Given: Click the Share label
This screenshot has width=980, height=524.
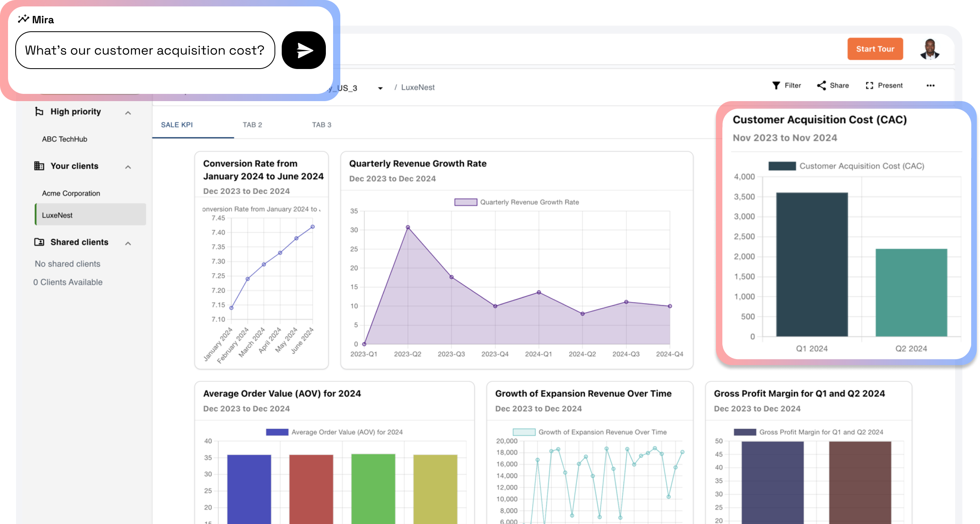Looking at the screenshot, I should (x=839, y=85).
